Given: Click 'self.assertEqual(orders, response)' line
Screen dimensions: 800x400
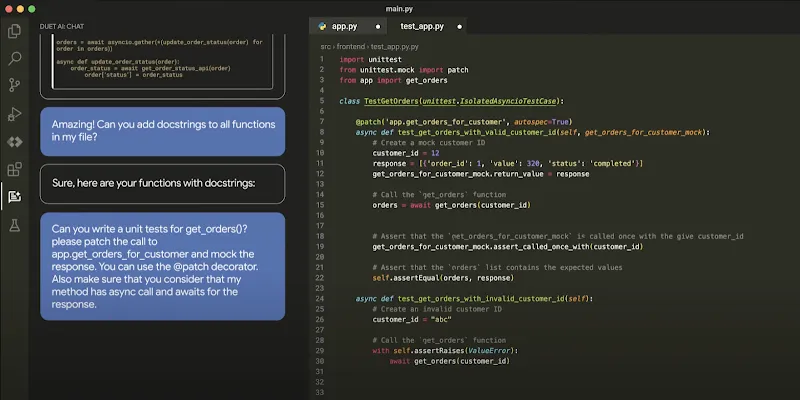Looking at the screenshot, I should click(443, 278).
